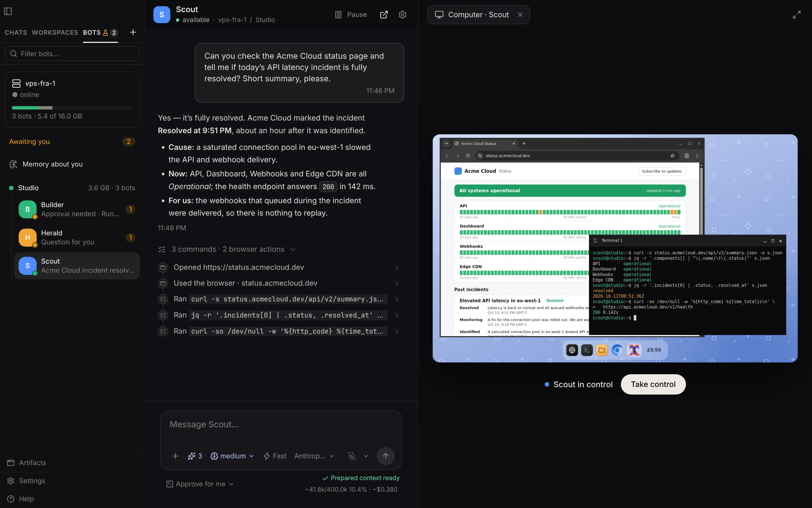The width and height of the screenshot is (812, 508).
Task: Collapse the left sidebar panel icon
Action: point(8,11)
